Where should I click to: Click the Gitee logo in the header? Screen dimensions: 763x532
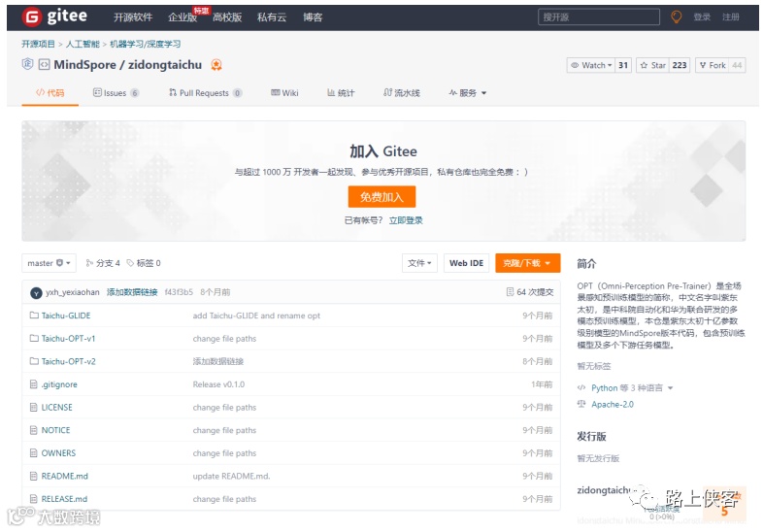(x=54, y=17)
